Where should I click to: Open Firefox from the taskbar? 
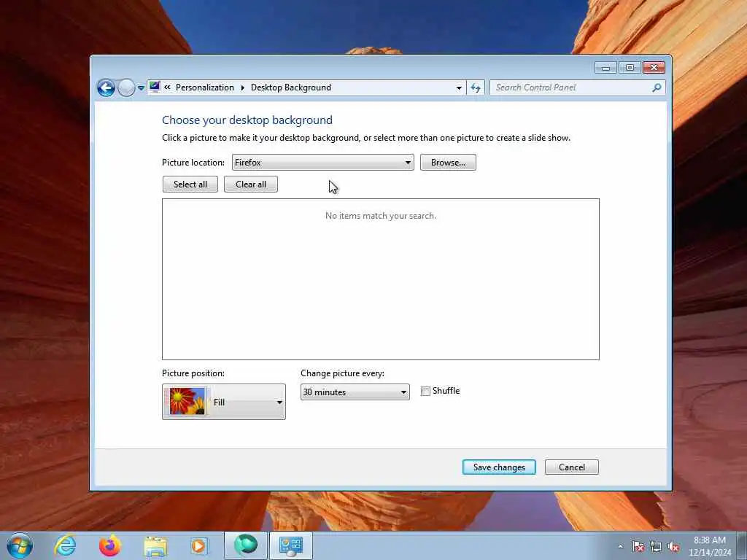click(x=110, y=545)
